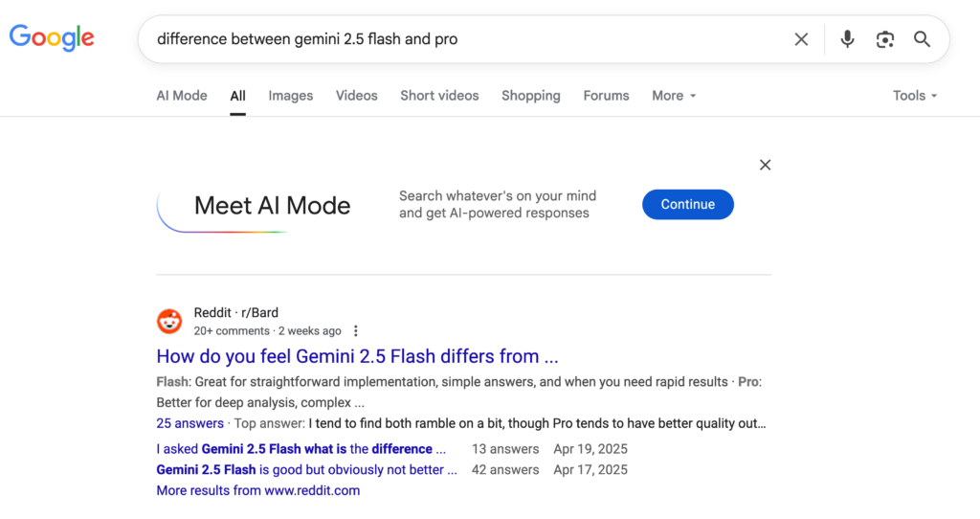Click the Continue button for AI Mode
The width and height of the screenshot is (980, 519).
coord(688,205)
